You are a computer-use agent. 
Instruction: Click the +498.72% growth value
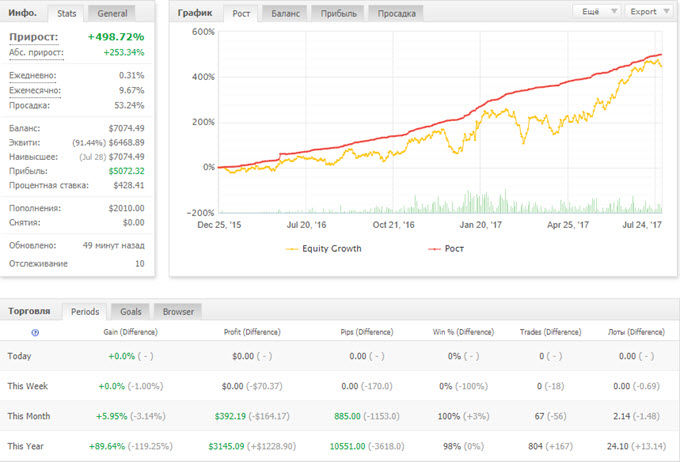tap(116, 37)
